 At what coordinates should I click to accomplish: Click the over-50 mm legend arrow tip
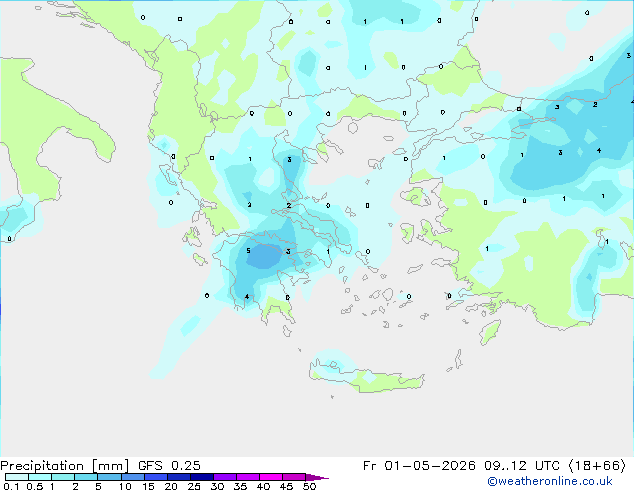coord(317,477)
